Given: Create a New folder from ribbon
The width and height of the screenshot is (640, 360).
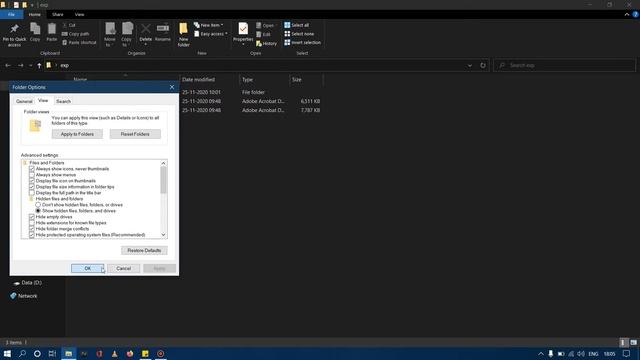Looking at the screenshot, I should point(183,33).
